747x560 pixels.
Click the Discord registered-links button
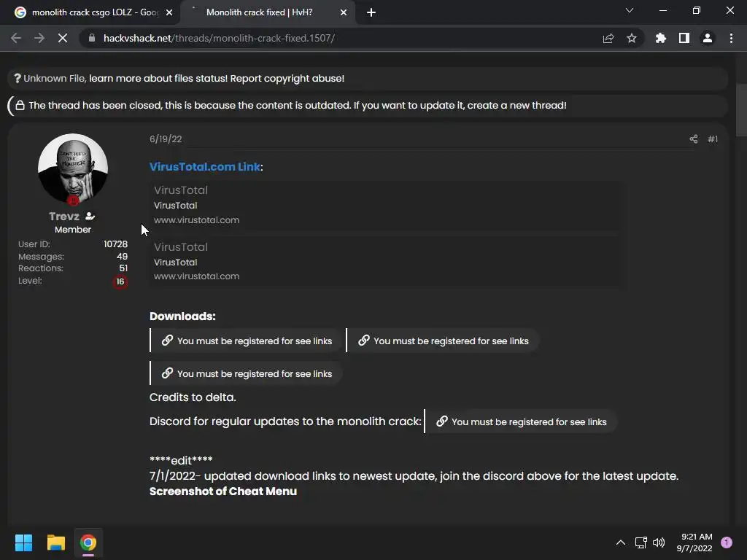pyautogui.click(x=521, y=421)
